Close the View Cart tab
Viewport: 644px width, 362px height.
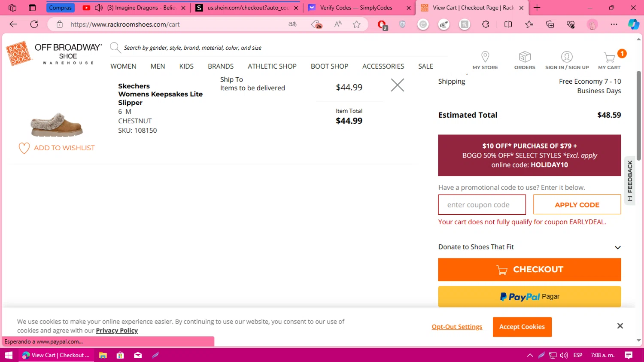521,8
